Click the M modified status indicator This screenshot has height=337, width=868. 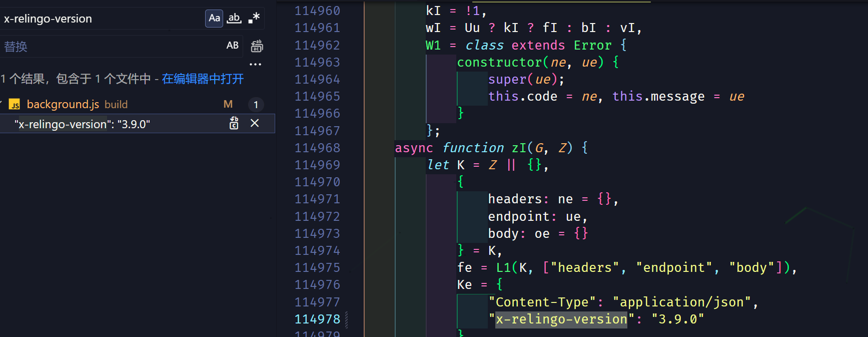coord(228,104)
